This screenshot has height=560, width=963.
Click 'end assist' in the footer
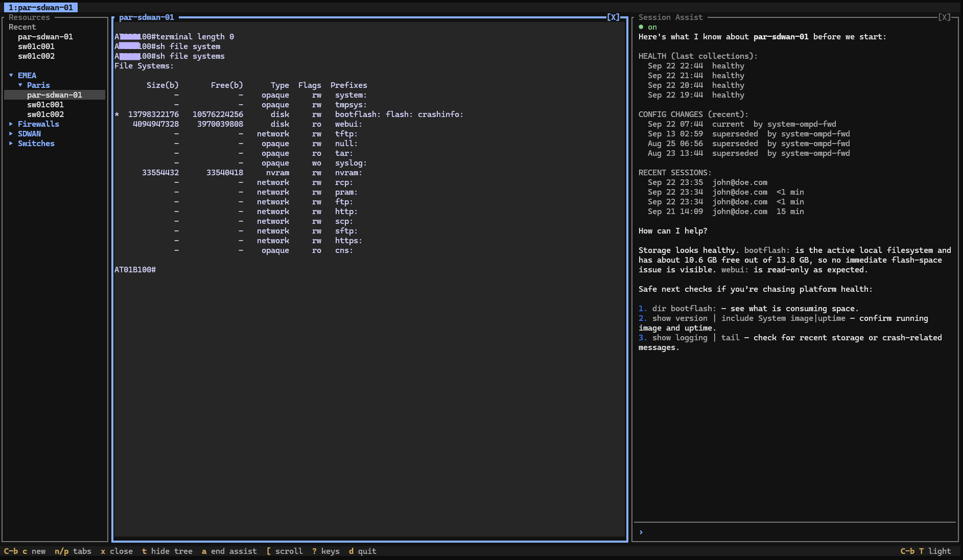click(x=229, y=551)
